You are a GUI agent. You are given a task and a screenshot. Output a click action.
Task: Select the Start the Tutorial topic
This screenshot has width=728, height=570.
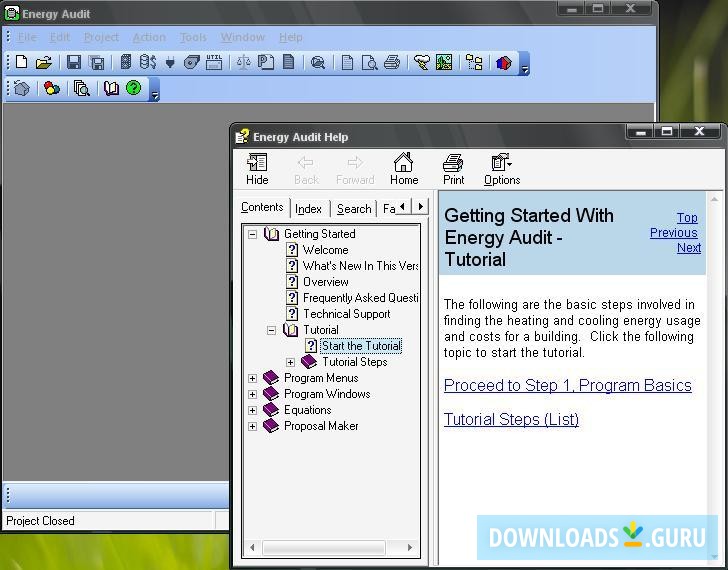coord(361,346)
